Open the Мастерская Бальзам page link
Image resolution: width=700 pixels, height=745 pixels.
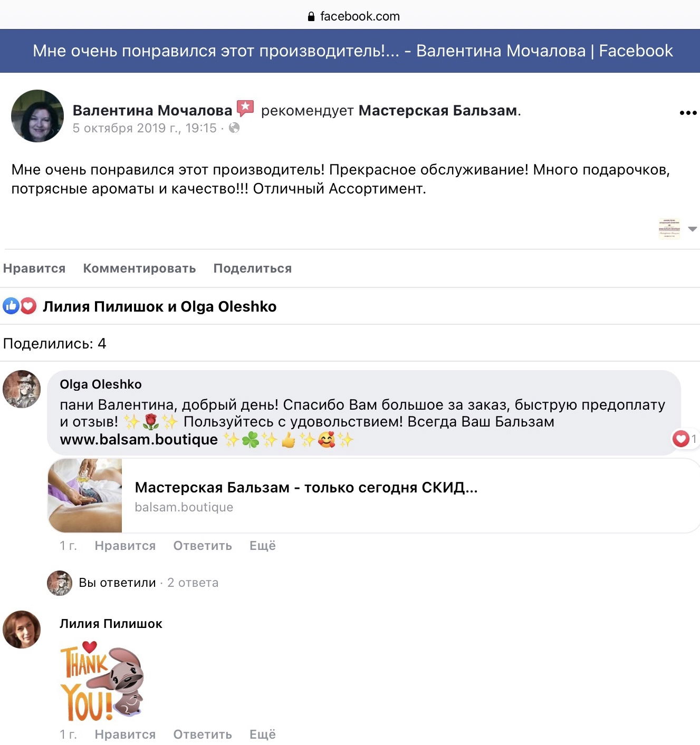click(x=438, y=110)
